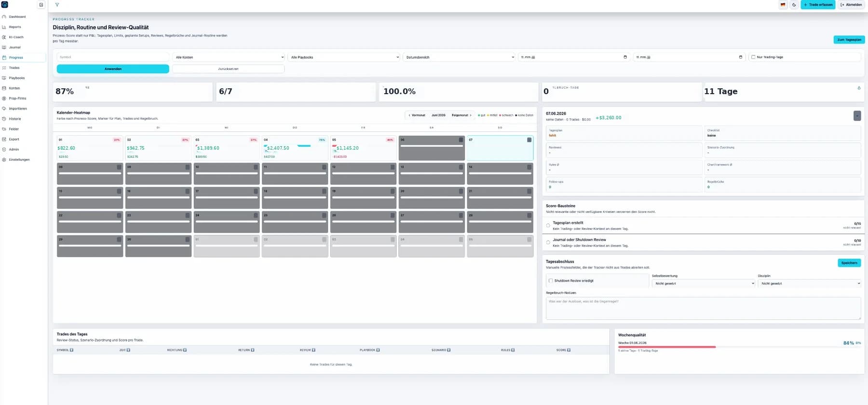
Task: Focus the Regelbruch-Notizen text area
Action: [x=703, y=308]
